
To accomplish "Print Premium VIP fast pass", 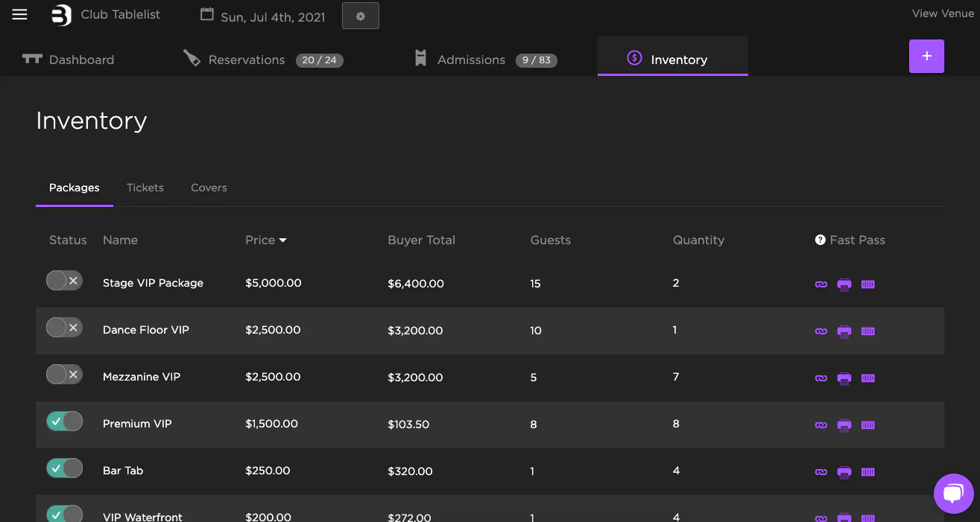I will 844,425.
